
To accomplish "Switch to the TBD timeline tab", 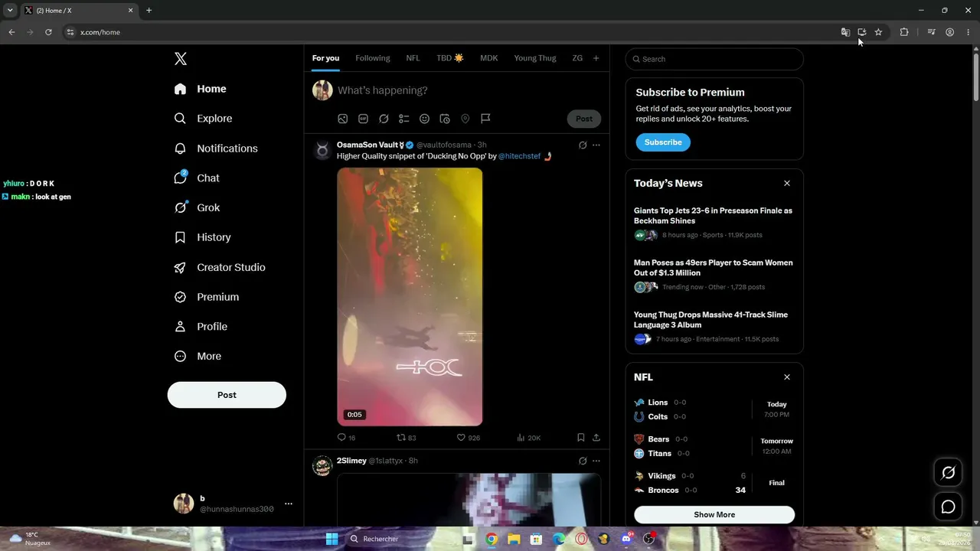I will 450,58.
